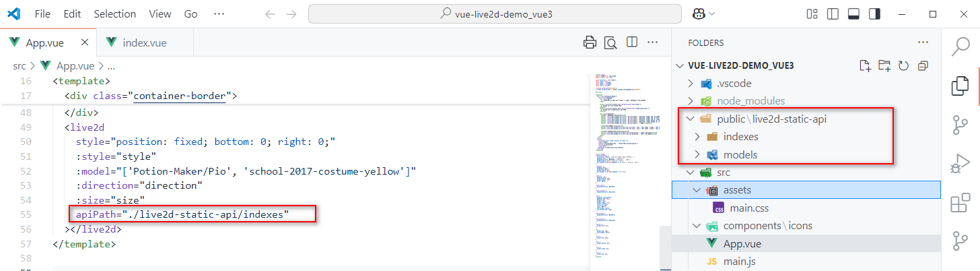Open the menu bar overflow ellipsis
Image resolution: width=980 pixels, height=271 pixels.
click(219, 13)
